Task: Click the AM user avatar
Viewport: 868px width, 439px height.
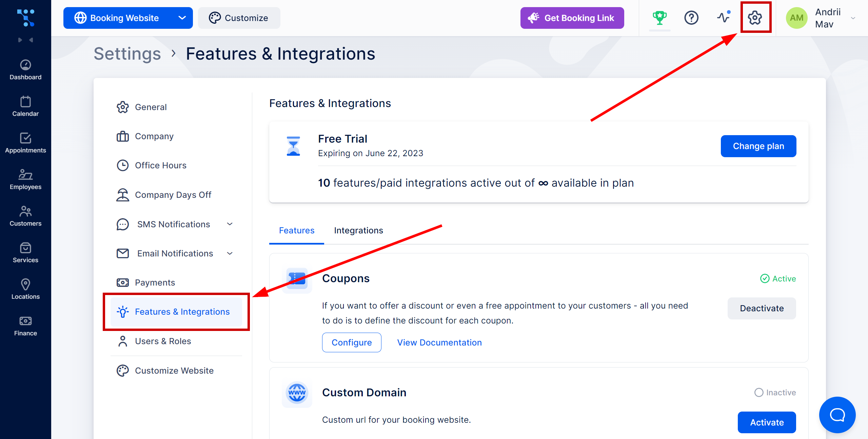Action: coord(796,18)
